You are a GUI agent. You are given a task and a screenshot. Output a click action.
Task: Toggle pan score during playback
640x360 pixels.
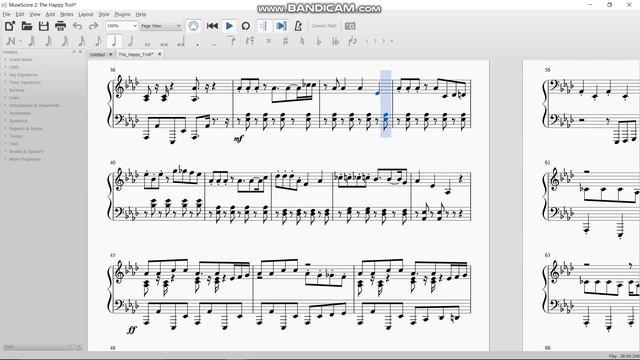coord(280,26)
